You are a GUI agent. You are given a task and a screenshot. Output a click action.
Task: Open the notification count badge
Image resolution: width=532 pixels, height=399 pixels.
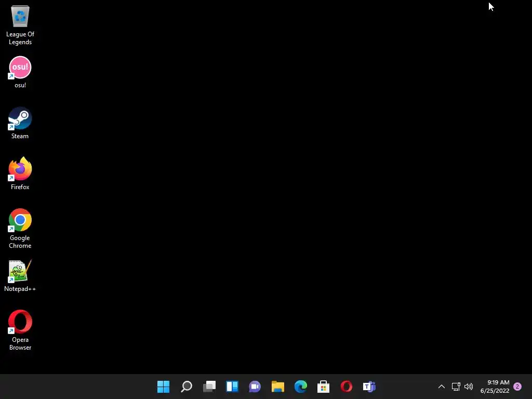(517, 387)
